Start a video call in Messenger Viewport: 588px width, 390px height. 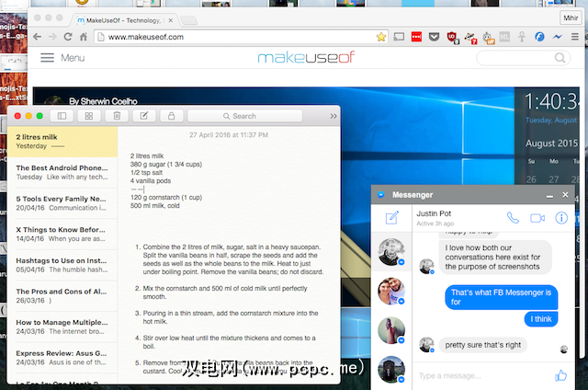537,218
